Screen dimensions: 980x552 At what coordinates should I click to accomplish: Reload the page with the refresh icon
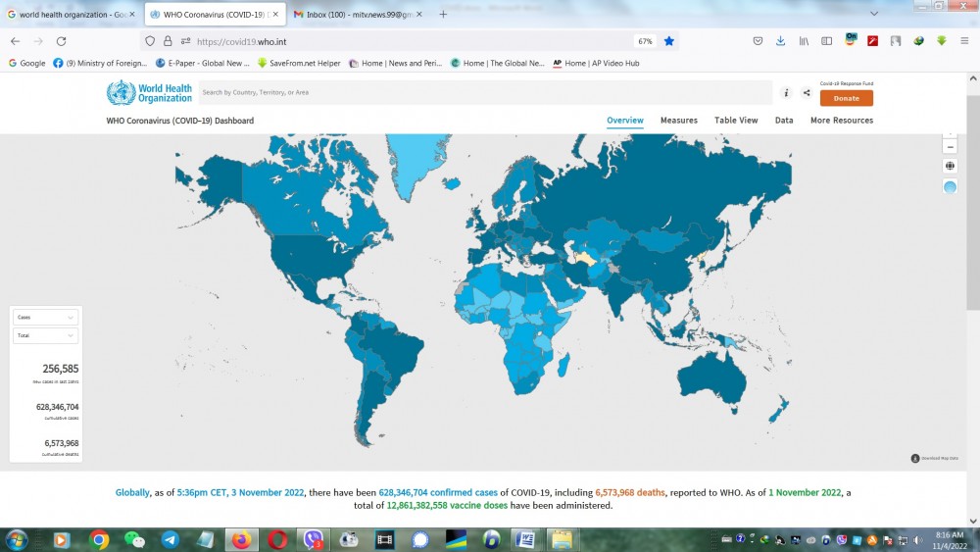(61, 41)
